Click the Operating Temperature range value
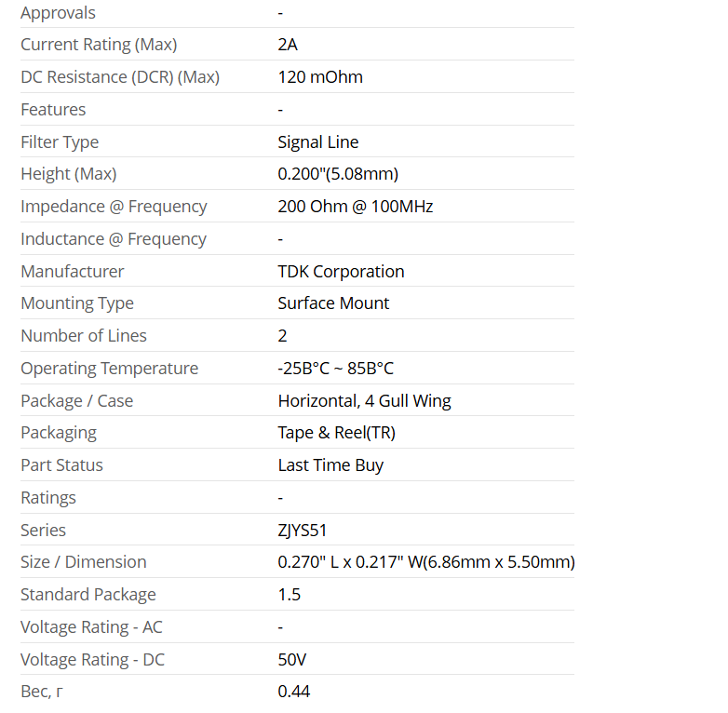728x713 pixels. [x=336, y=369]
